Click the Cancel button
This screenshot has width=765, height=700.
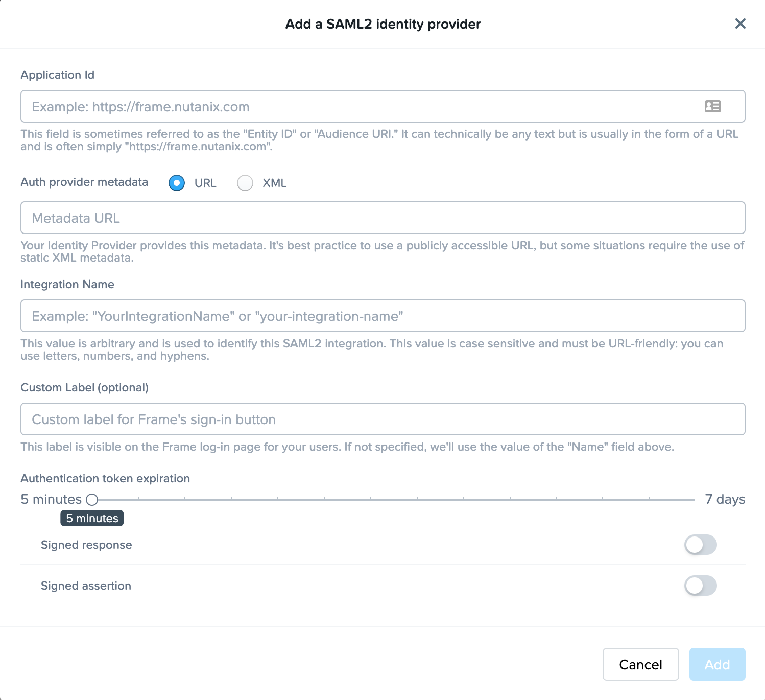click(x=640, y=664)
